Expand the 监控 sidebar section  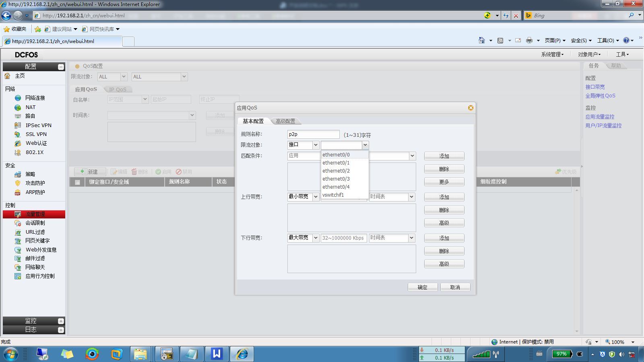(61, 321)
